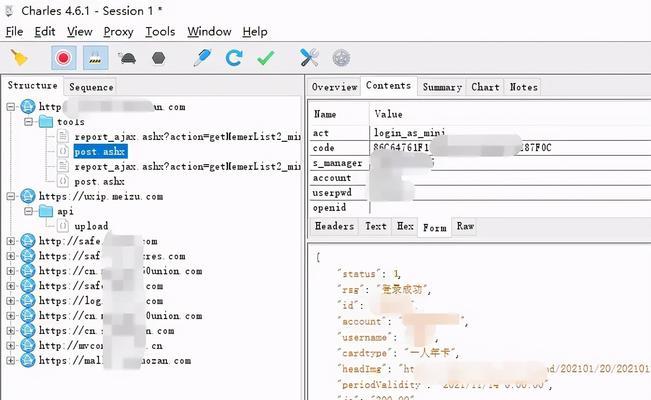Select the userpwd form row

(x=480, y=193)
